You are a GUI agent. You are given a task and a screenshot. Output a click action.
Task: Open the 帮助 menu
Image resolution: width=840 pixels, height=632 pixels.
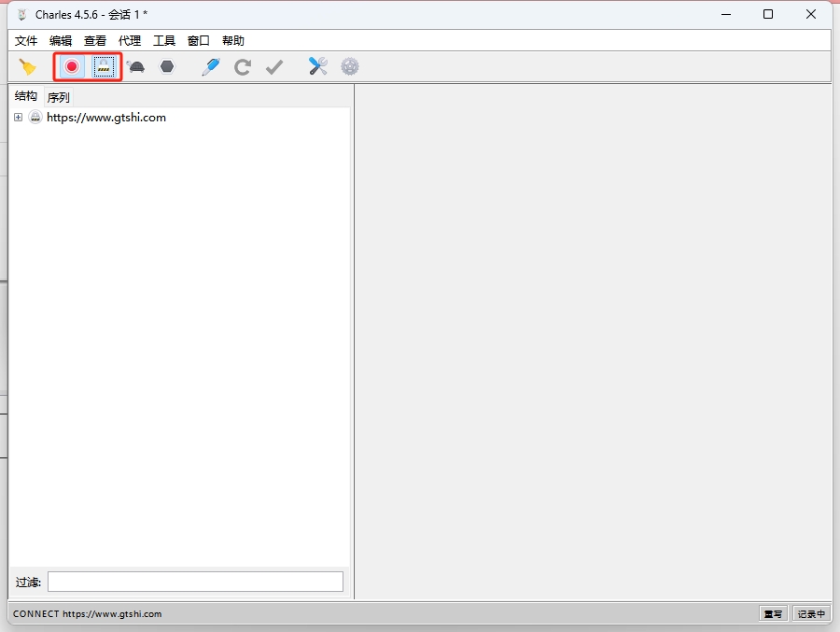pyautogui.click(x=233, y=41)
